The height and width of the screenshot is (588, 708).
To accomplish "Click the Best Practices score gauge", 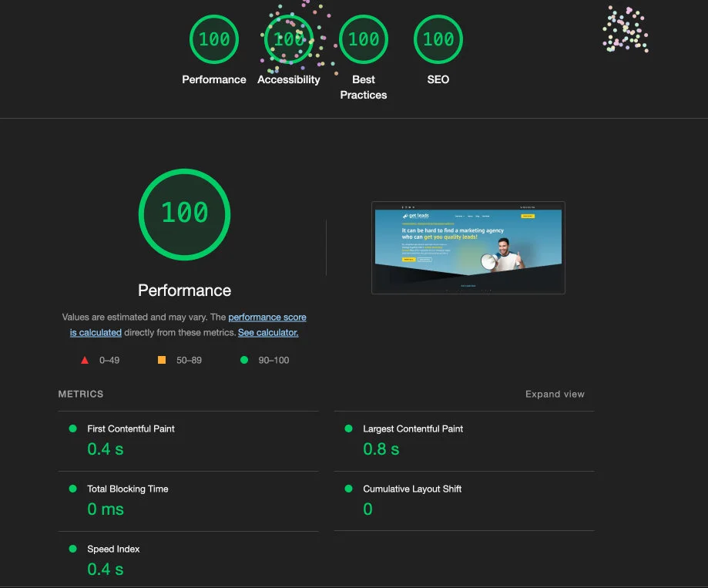I will pyautogui.click(x=364, y=39).
